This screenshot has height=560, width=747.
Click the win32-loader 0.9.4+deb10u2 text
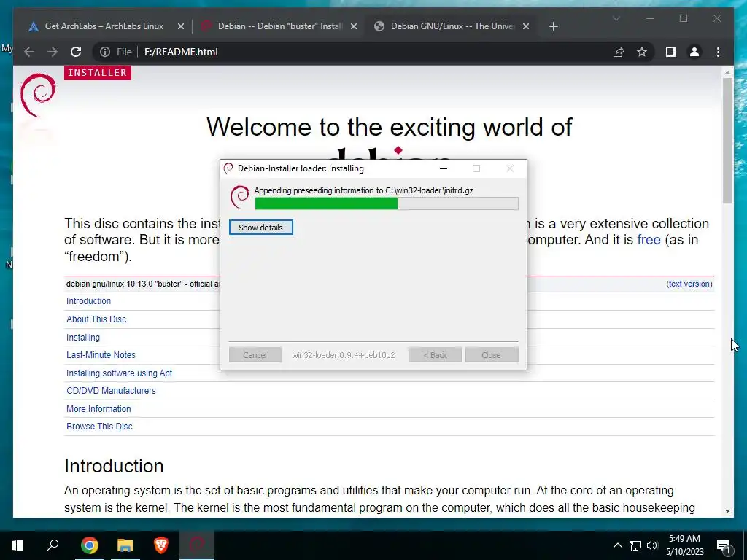pyautogui.click(x=344, y=355)
